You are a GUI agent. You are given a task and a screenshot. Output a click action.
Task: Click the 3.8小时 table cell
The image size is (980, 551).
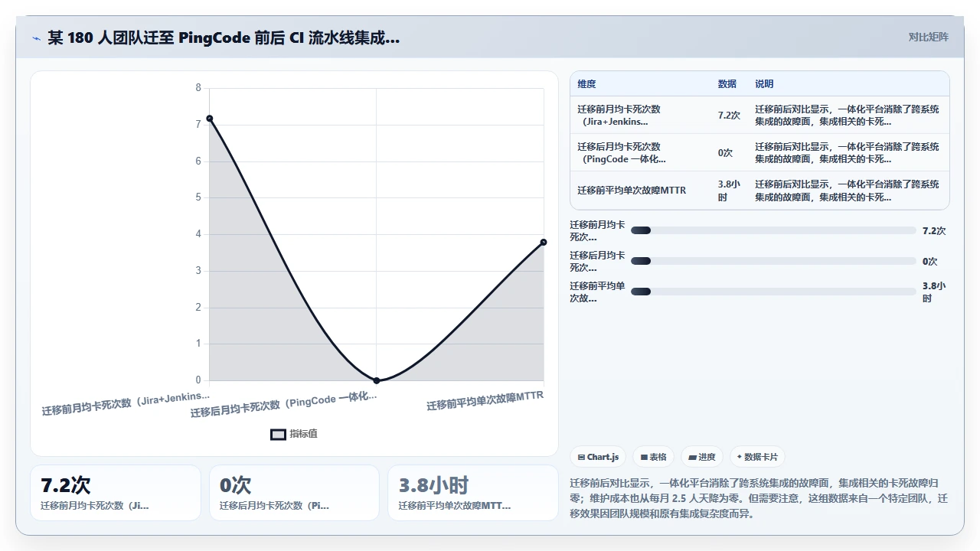[x=729, y=191]
